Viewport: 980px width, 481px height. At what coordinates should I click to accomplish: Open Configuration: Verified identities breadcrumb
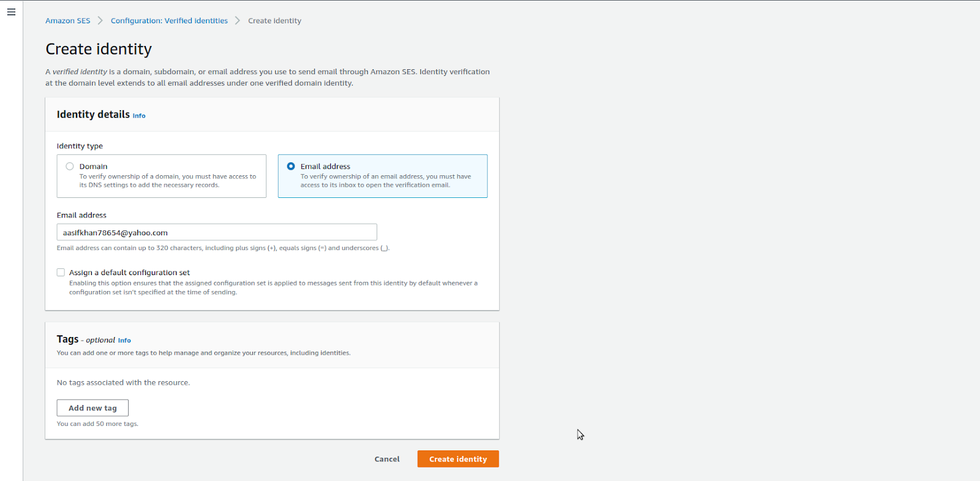pos(169,21)
